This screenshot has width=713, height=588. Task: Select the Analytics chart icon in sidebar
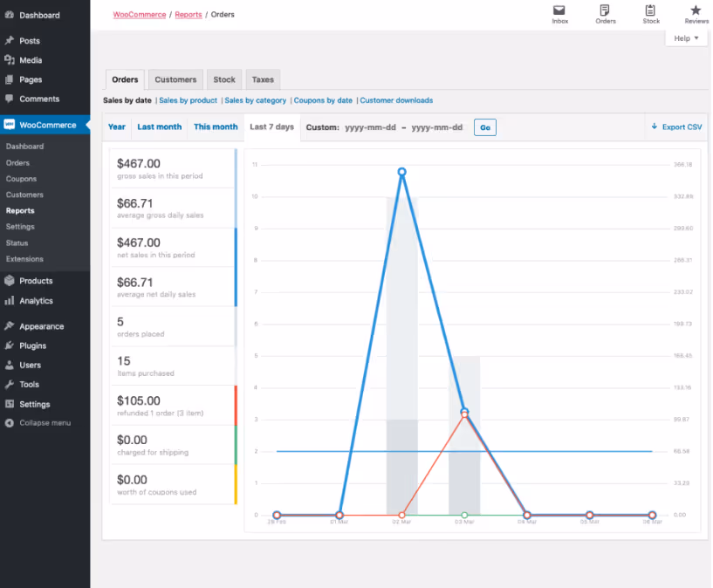[10, 300]
